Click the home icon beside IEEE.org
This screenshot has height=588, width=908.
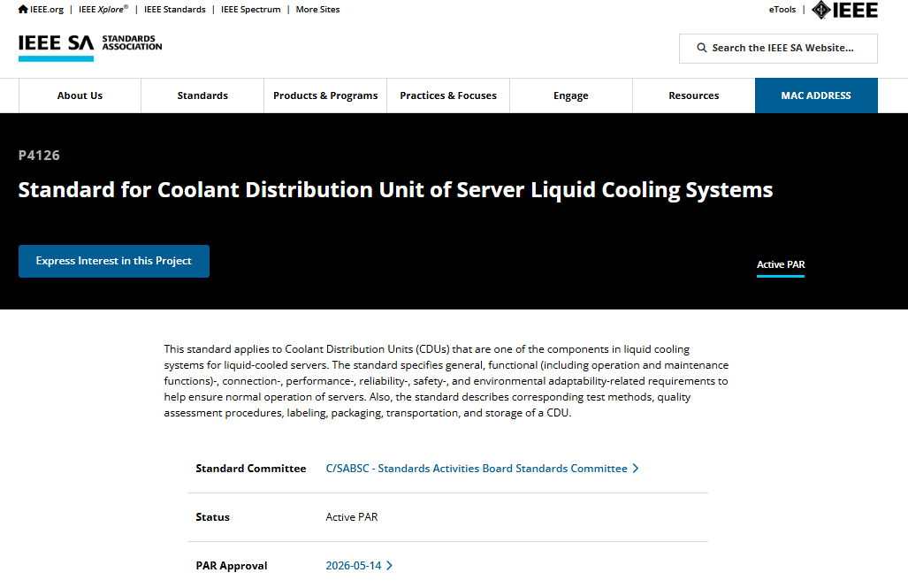tap(23, 9)
